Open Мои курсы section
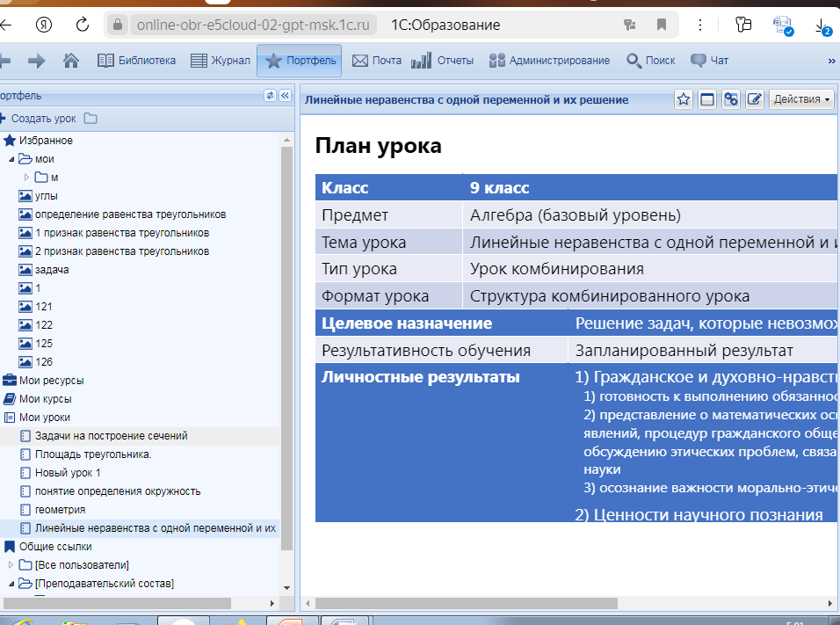This screenshot has height=625, width=840. point(45,399)
